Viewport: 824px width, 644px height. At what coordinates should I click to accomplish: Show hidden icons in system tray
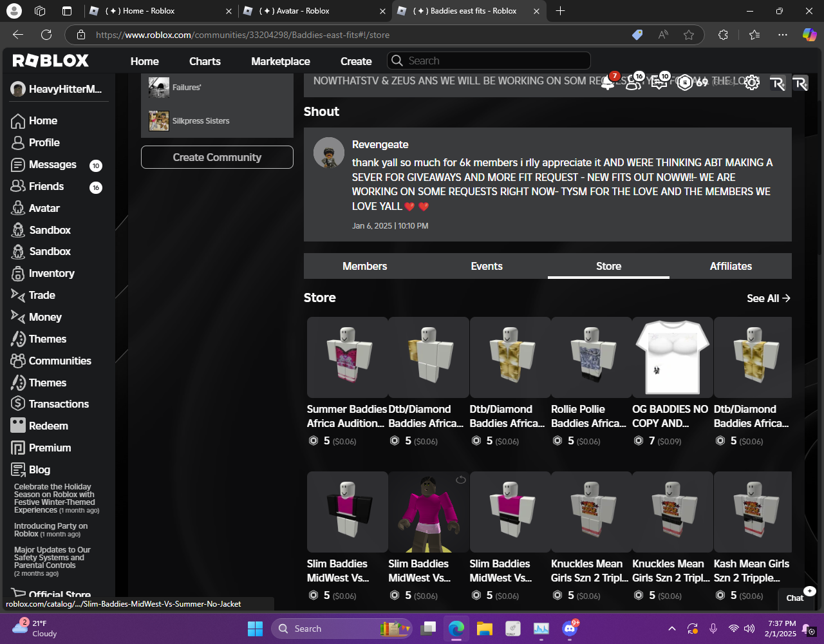[x=672, y=629]
